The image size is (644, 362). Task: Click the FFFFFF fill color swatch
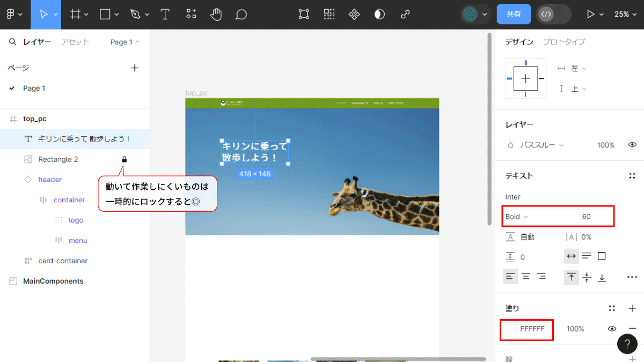pos(511,329)
